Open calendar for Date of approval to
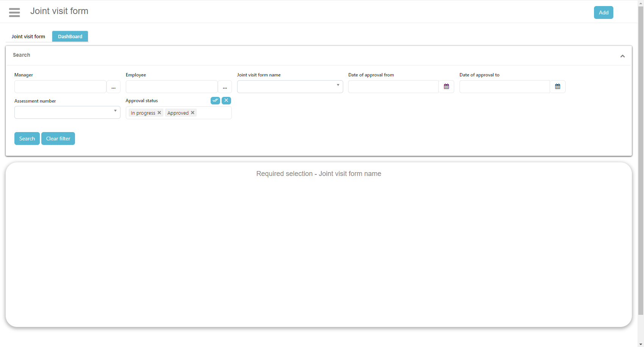Viewport: 644px width, 347px height. 557,87
